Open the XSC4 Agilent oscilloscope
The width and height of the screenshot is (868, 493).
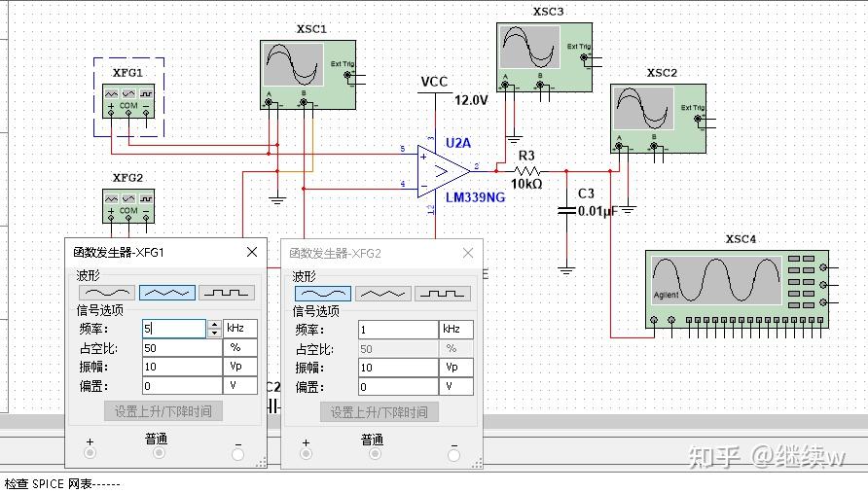coord(737,289)
